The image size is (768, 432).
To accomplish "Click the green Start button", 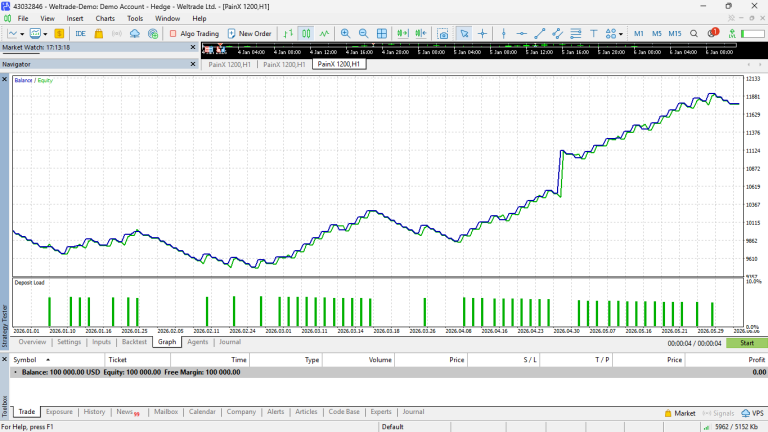I will [x=747, y=343].
